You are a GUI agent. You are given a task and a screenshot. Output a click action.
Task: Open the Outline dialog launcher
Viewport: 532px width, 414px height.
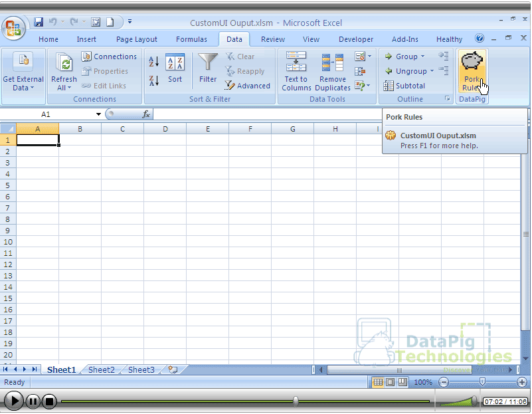click(x=448, y=99)
